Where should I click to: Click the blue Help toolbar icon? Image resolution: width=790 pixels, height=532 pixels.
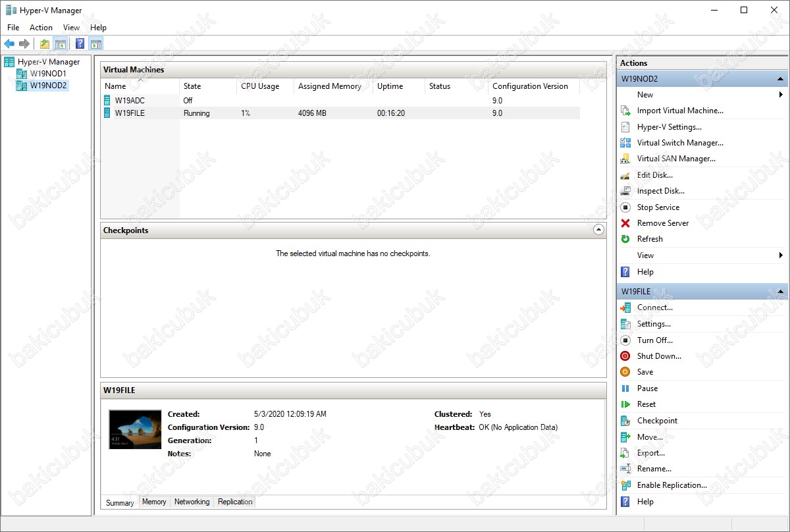[80, 44]
